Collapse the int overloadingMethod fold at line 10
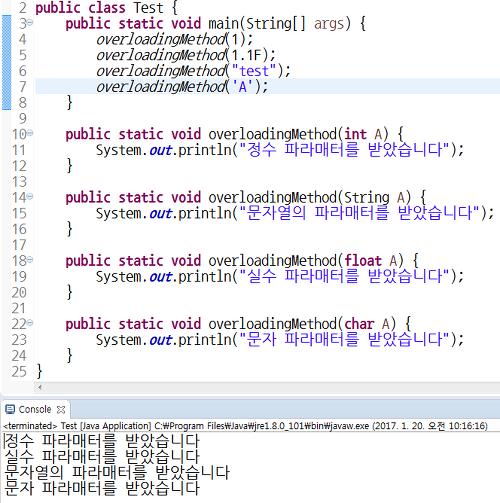The width and height of the screenshot is (500, 503). pos(30,133)
